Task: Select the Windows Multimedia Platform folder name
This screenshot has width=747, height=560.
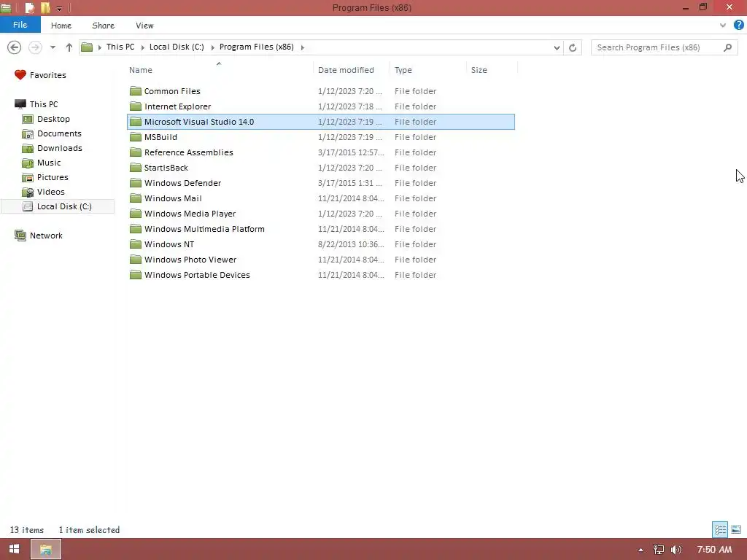Action: tap(204, 229)
